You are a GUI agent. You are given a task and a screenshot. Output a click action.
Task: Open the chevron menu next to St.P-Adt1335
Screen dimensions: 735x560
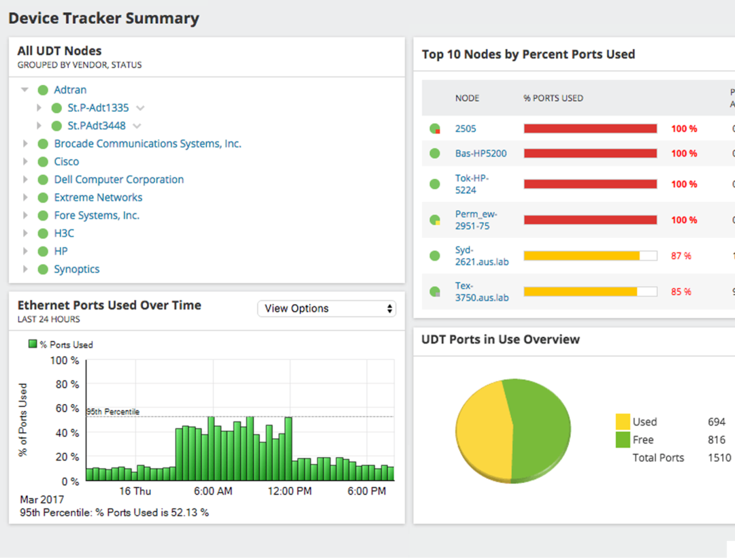point(140,108)
